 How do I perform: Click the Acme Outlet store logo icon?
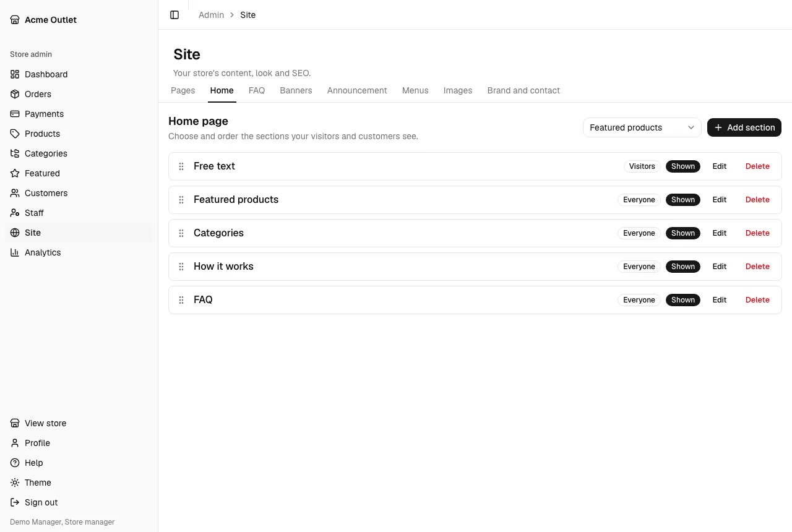click(x=15, y=20)
